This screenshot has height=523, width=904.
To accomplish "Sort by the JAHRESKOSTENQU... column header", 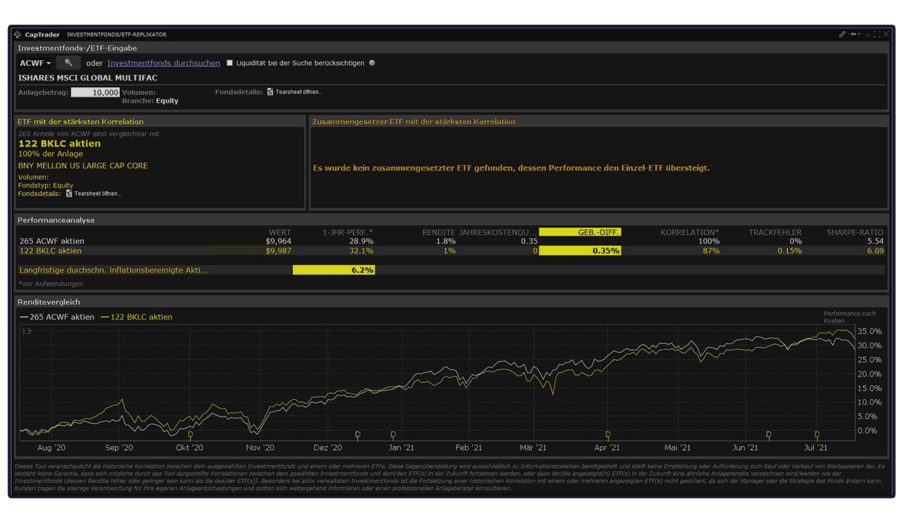I will pos(498,232).
